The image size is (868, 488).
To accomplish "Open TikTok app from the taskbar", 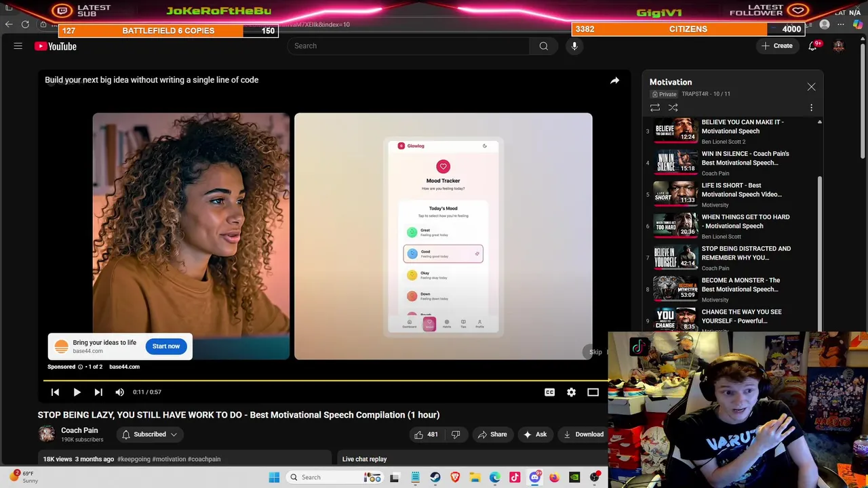I will [515, 477].
